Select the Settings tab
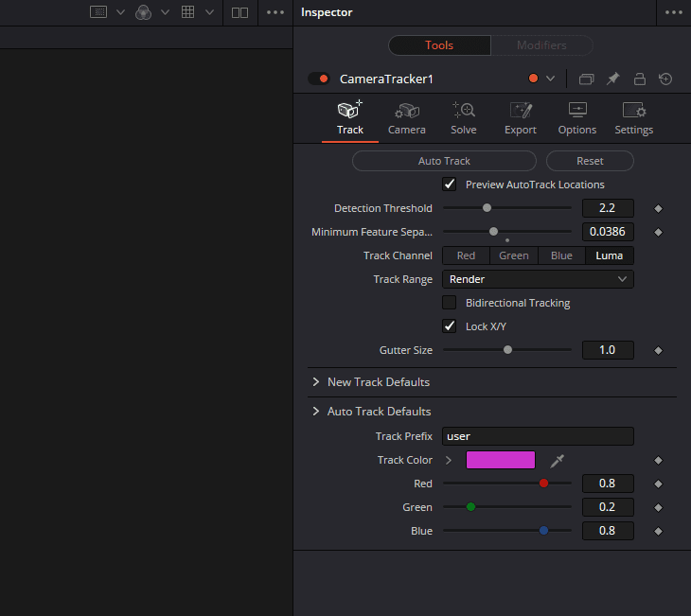The image size is (691, 616). (634, 118)
